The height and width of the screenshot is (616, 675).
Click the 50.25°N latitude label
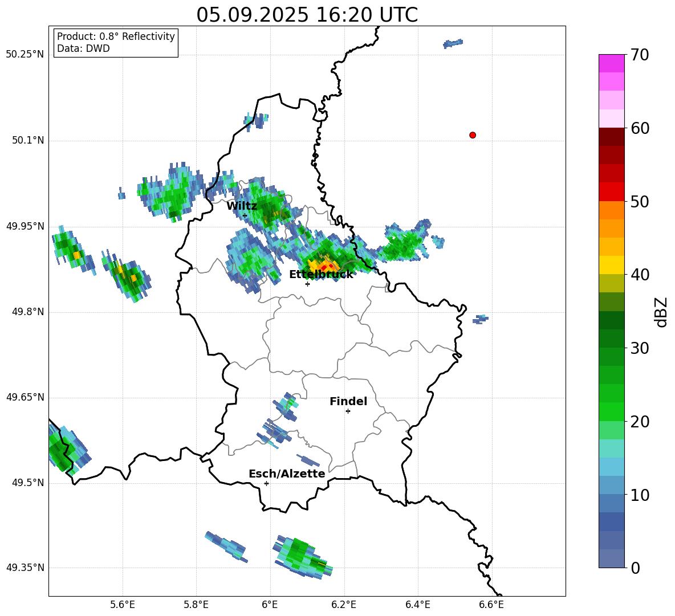point(25,55)
